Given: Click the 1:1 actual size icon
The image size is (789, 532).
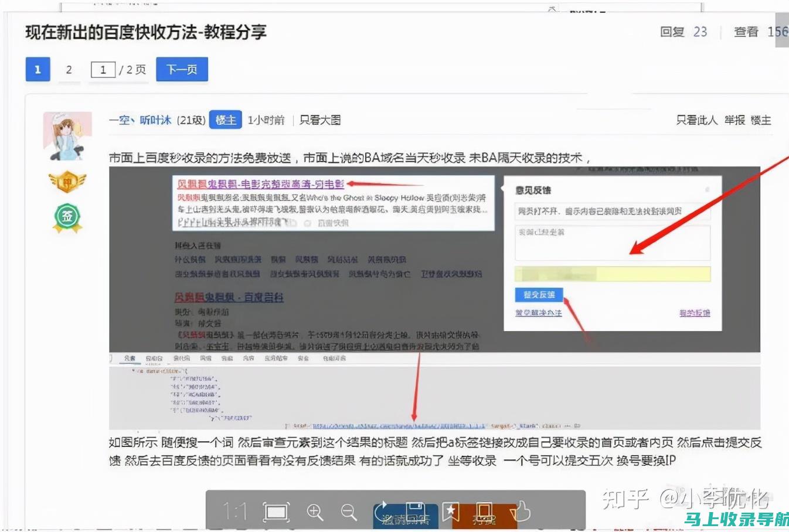Looking at the screenshot, I should [x=234, y=512].
